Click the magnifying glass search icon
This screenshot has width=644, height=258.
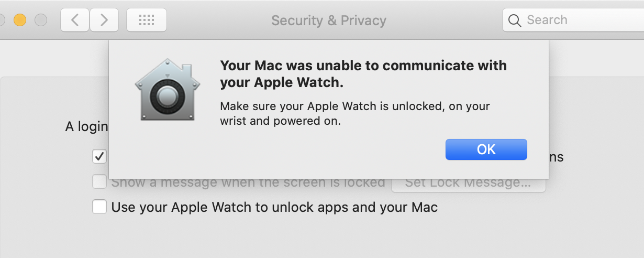tap(515, 20)
